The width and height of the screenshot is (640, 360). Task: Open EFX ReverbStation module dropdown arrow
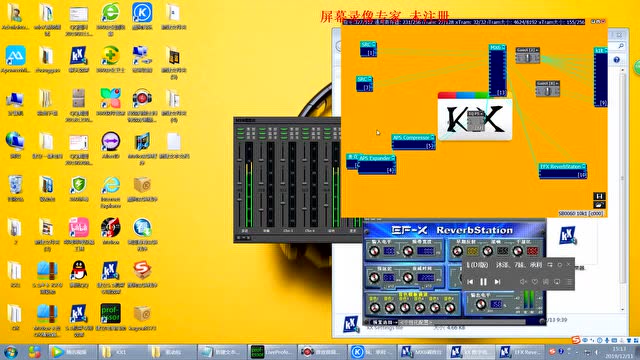click(x=584, y=167)
